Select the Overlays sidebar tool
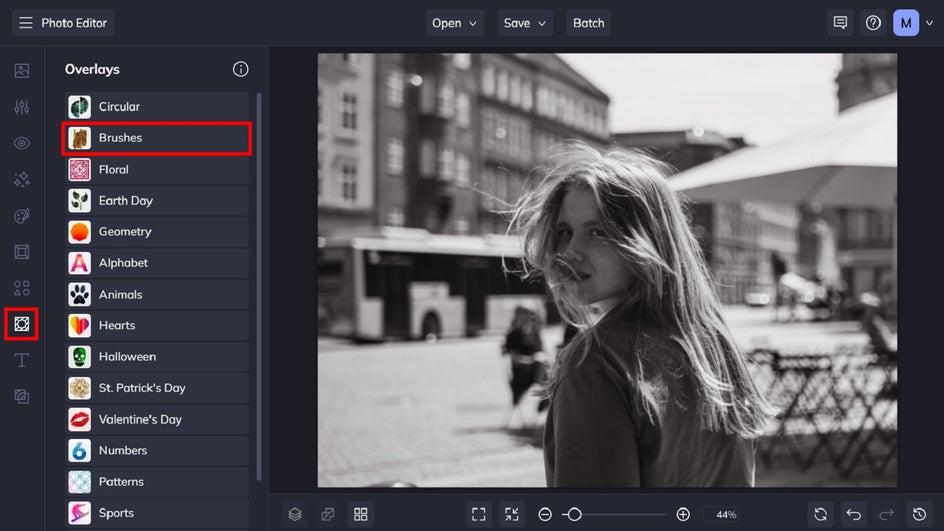 [x=22, y=324]
